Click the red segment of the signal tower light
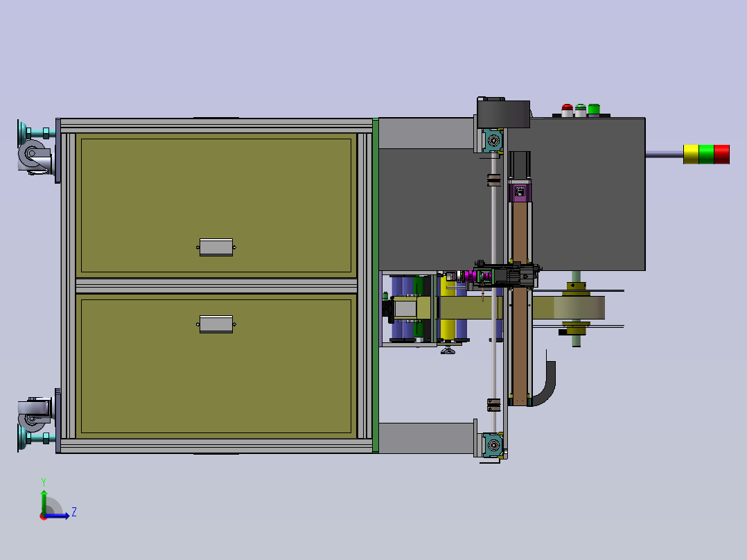Viewport: 747px width, 560px height. [x=722, y=155]
